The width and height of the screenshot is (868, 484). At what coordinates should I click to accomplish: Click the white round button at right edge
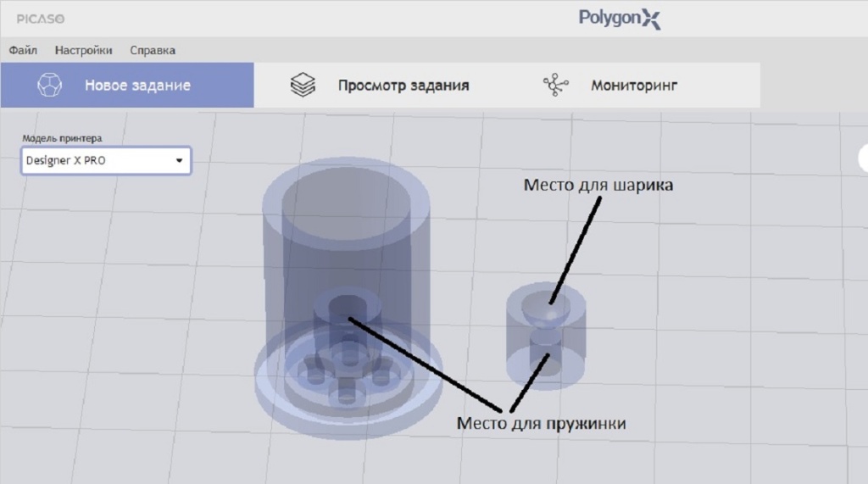pyautogui.click(x=862, y=157)
